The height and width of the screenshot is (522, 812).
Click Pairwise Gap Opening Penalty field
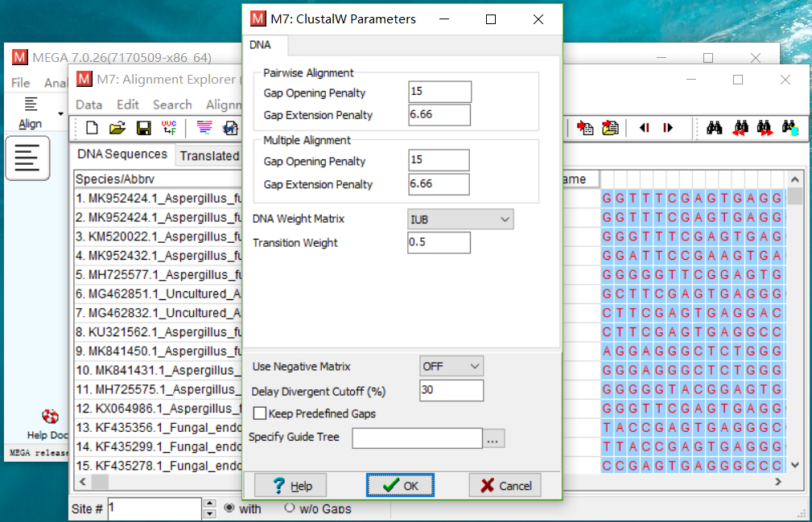pyautogui.click(x=439, y=92)
